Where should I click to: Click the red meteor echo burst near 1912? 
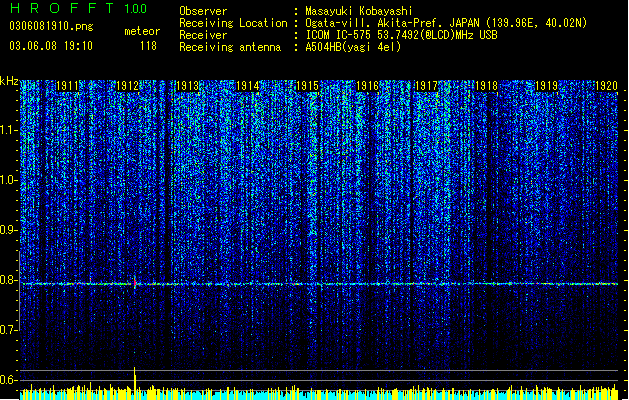135,283
